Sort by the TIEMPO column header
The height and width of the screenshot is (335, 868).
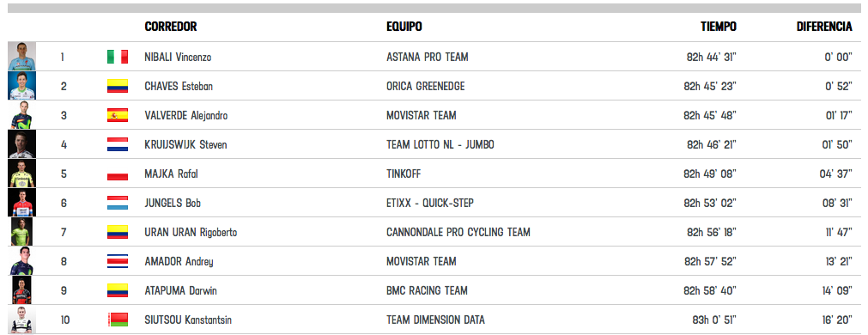pos(719,27)
